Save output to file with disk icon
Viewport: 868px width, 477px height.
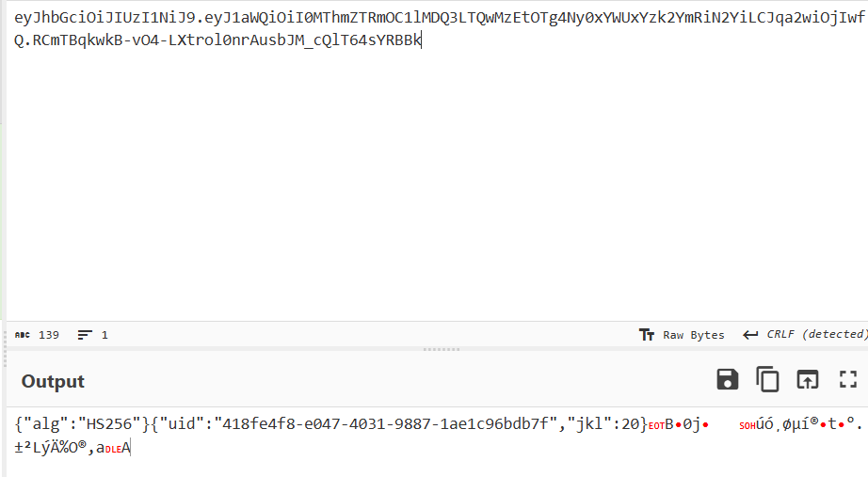click(x=727, y=379)
